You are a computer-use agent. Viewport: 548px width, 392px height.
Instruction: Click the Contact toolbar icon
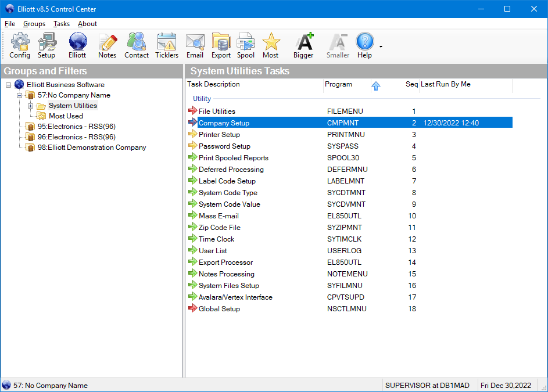click(137, 45)
